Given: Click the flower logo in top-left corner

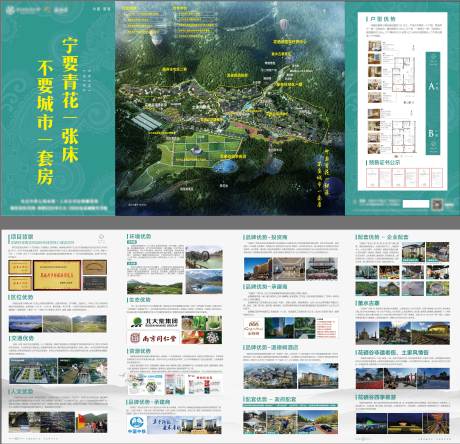Looking at the screenshot, I should (11, 10).
